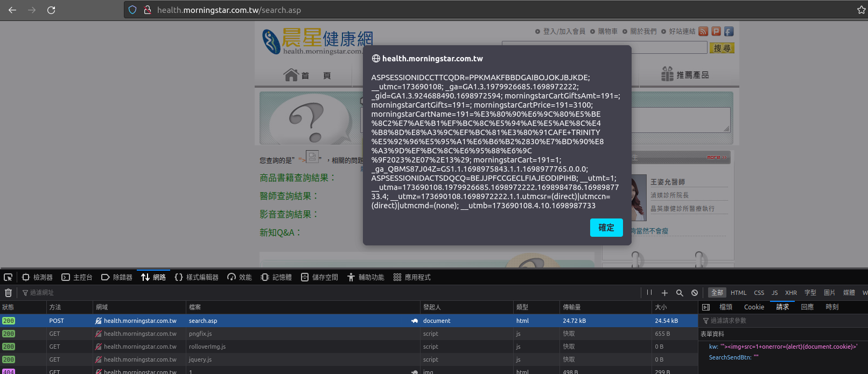Filter requests by 媒體 media
Viewport: 868px width, 374px height.
coord(849,293)
